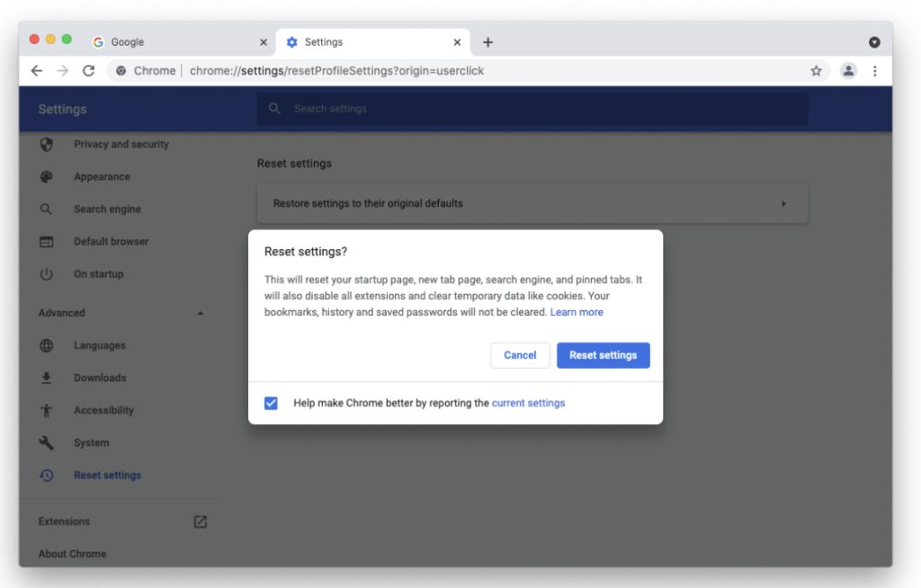
Task: Open the Appearance settings section
Action: click(x=102, y=177)
